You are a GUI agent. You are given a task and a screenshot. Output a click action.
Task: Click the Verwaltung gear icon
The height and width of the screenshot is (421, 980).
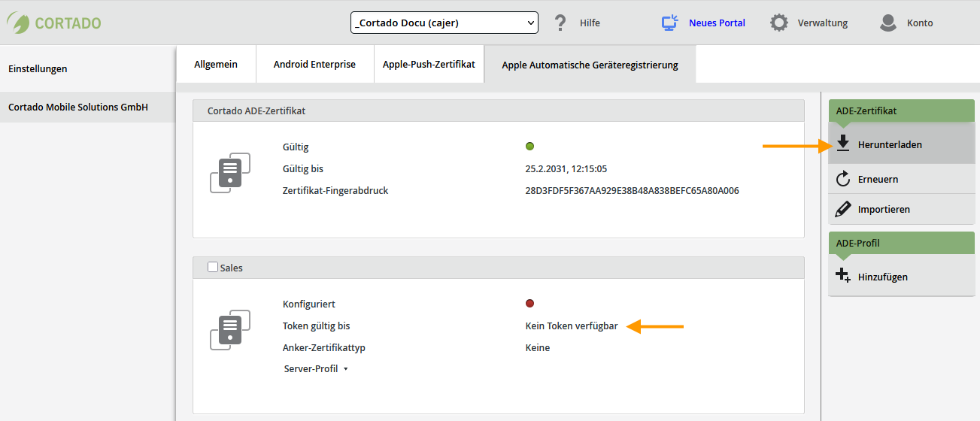[x=779, y=23]
